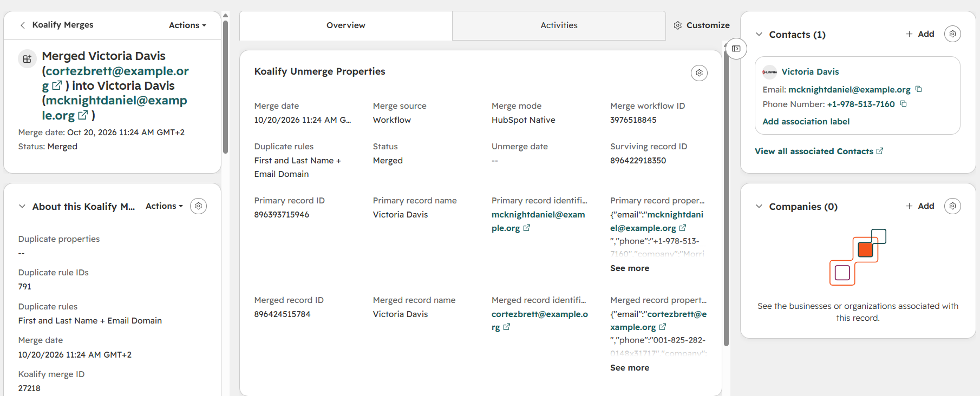The height and width of the screenshot is (396, 980).
Task: Collapse the Contacts section chevron
Action: tap(759, 34)
